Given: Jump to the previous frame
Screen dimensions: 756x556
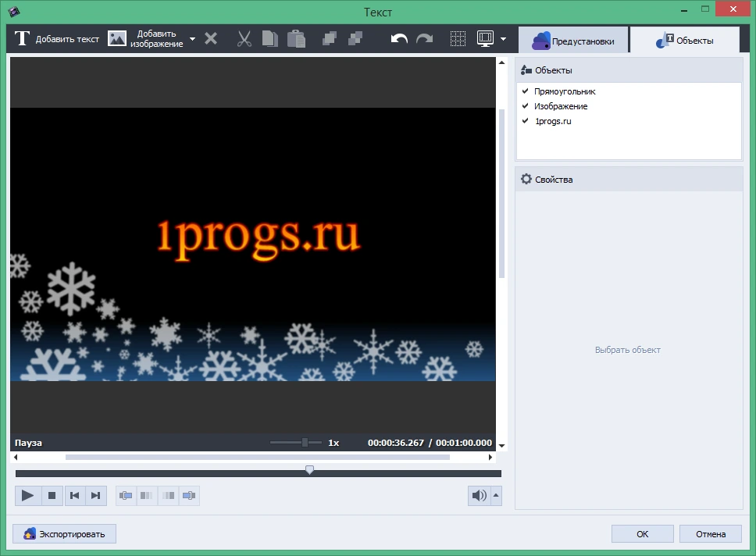Looking at the screenshot, I should (75, 495).
